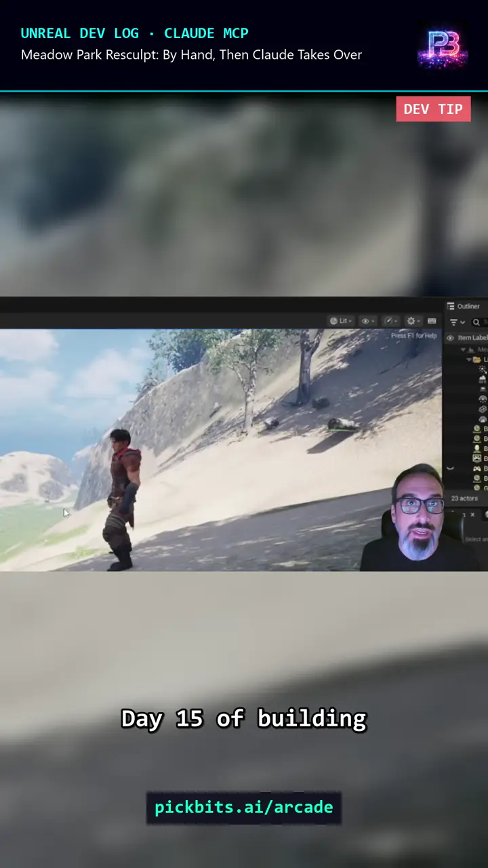Viewport: 488px width, 868px height.
Task: Select the picture-frame actor icon in Outliner
Action: [476, 458]
